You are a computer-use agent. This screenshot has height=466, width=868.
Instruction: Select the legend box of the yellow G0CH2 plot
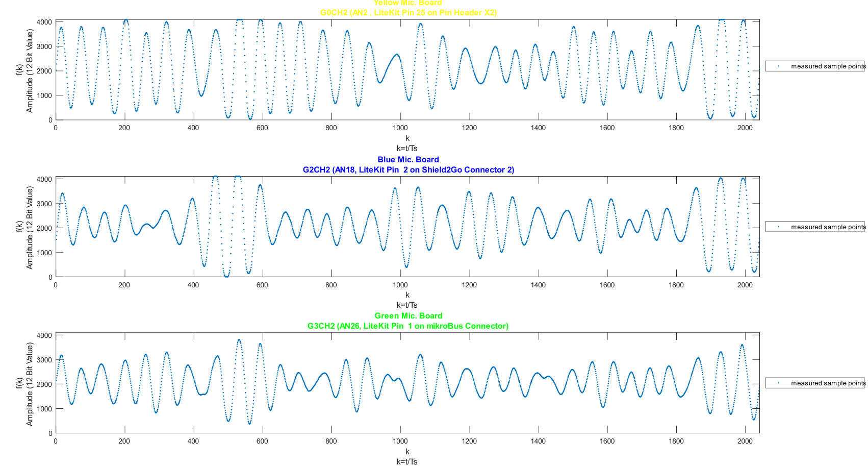(815, 66)
